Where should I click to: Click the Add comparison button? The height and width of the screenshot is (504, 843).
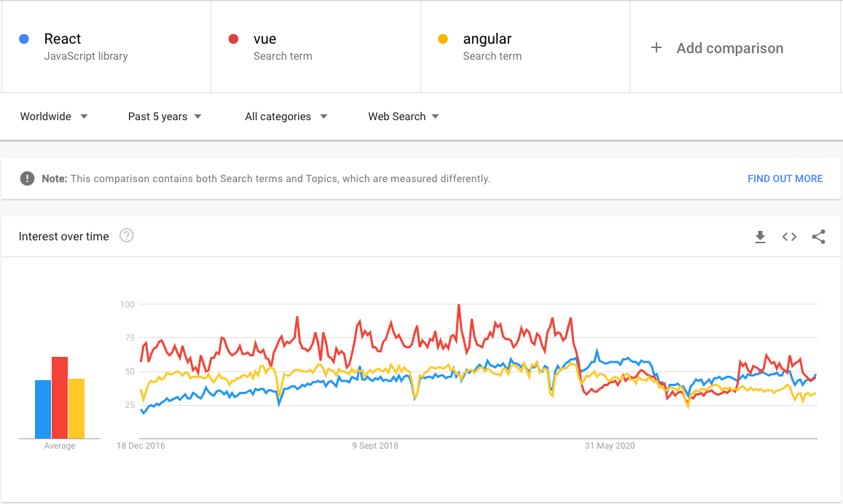[x=729, y=48]
